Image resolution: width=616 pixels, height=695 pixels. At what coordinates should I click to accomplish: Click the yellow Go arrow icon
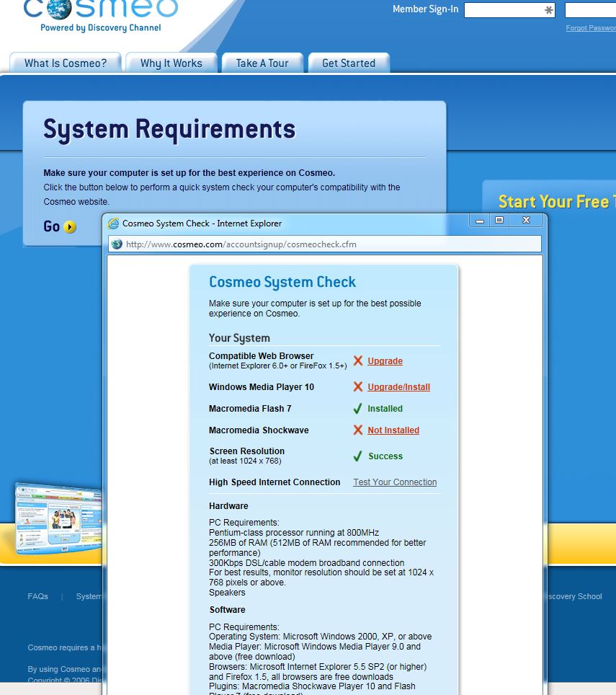pyautogui.click(x=70, y=227)
